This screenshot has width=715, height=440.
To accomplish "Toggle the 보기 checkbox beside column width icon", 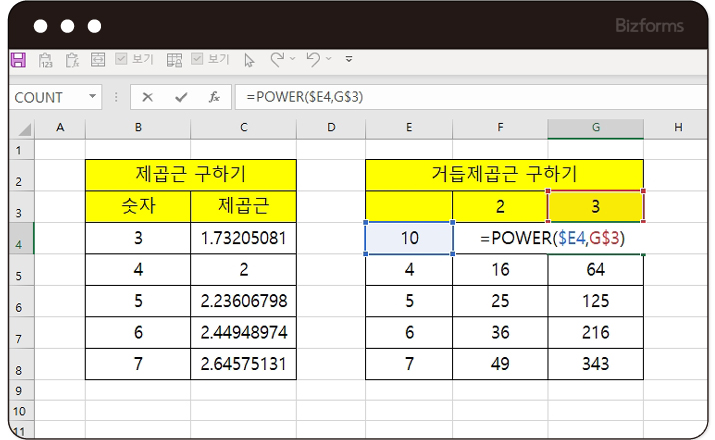I will pyautogui.click(x=121, y=59).
